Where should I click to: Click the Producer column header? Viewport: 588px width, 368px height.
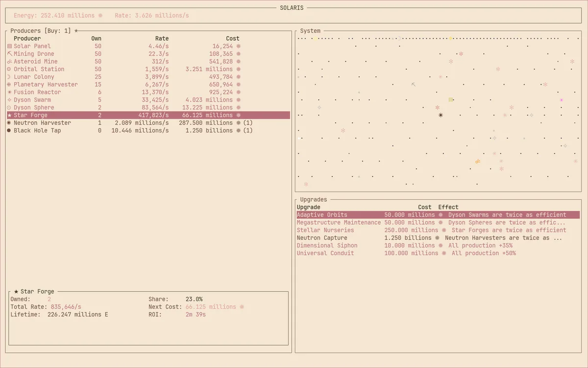27,38
